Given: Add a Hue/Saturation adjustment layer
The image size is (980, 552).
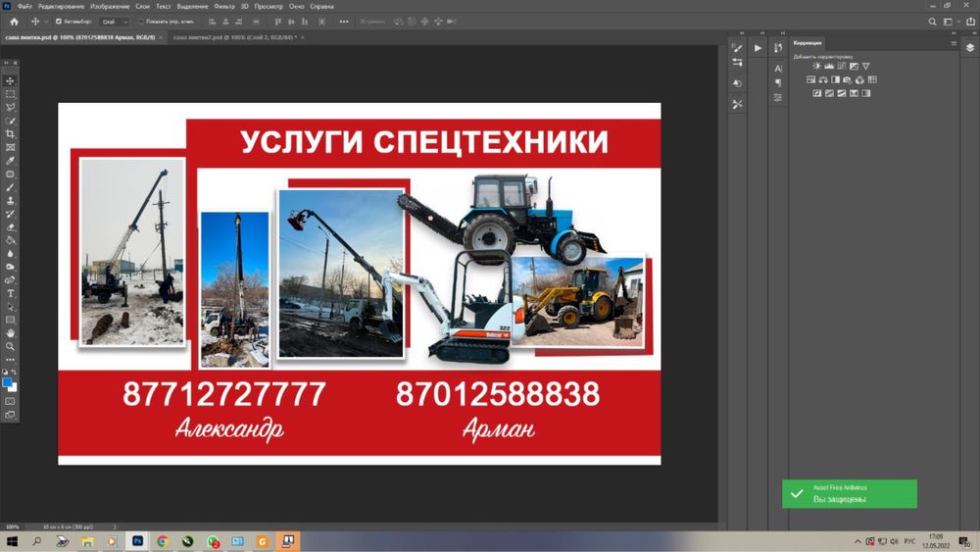Looking at the screenshot, I should coord(810,79).
